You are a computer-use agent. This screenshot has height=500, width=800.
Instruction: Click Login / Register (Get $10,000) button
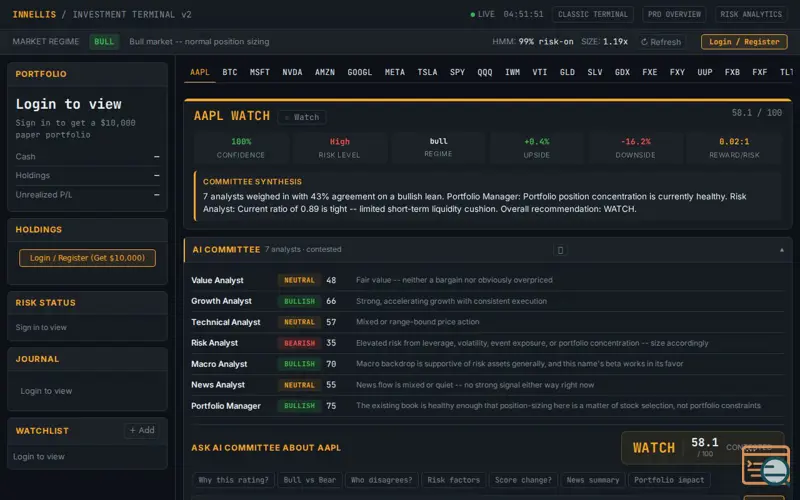pyautogui.click(x=87, y=258)
